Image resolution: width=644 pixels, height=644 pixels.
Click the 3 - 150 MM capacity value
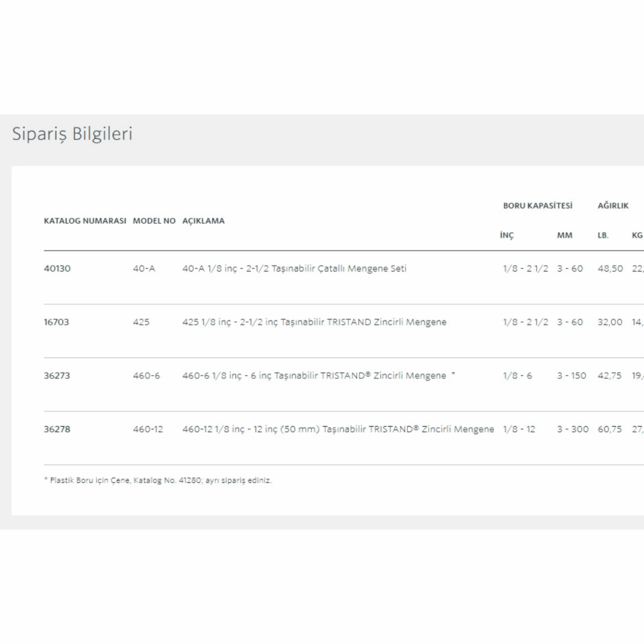(571, 376)
